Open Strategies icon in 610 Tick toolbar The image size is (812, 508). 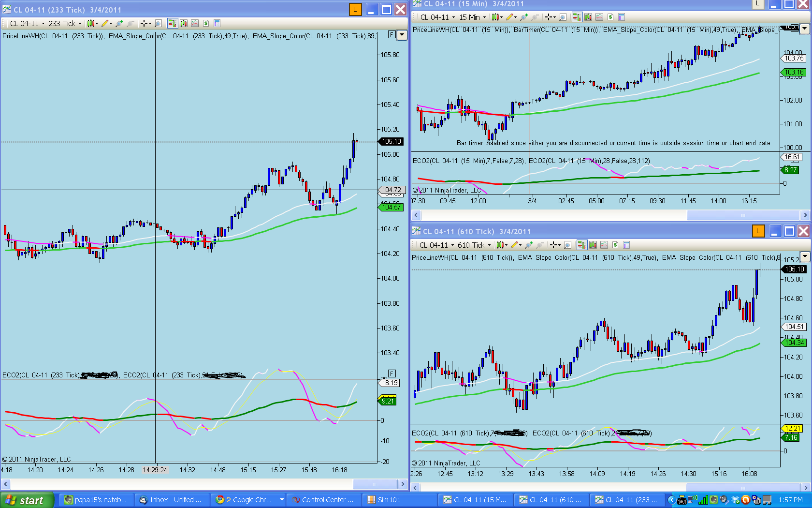point(615,245)
